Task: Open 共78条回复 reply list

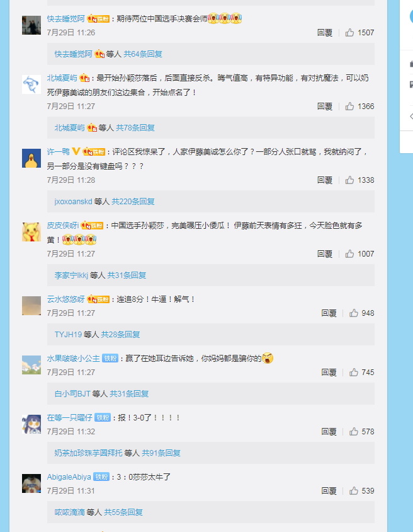Action: pos(135,128)
